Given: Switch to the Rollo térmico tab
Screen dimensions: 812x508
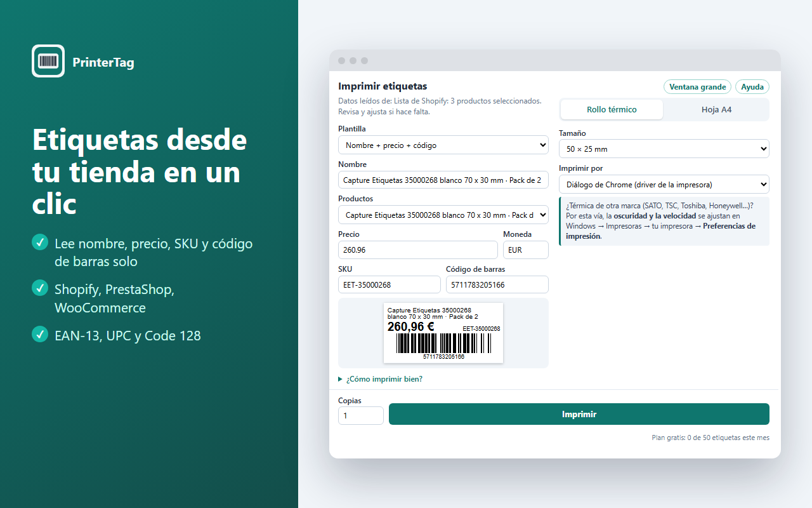Looking at the screenshot, I should coord(612,109).
